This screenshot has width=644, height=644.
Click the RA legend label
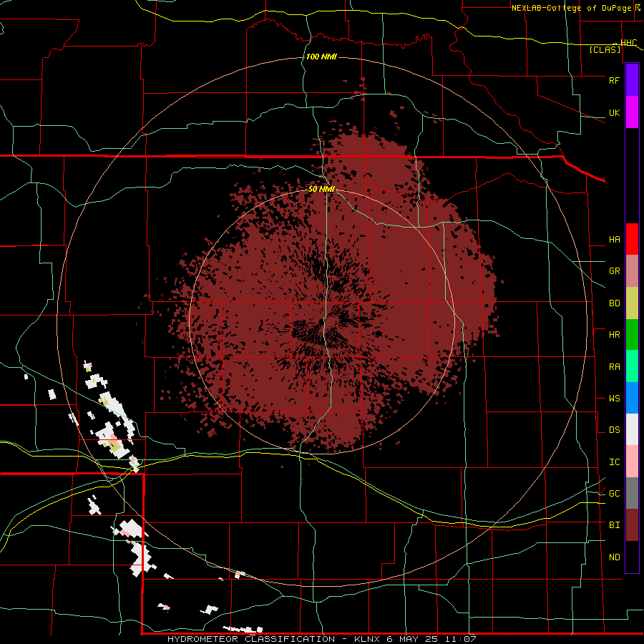coord(614,366)
